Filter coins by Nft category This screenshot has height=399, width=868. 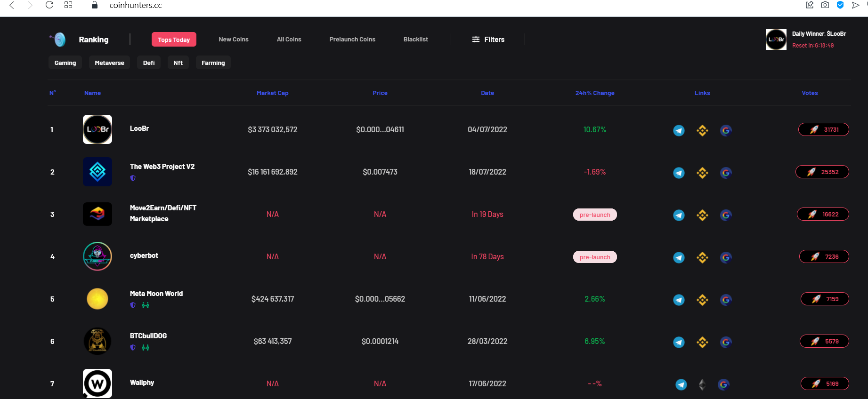click(x=178, y=63)
